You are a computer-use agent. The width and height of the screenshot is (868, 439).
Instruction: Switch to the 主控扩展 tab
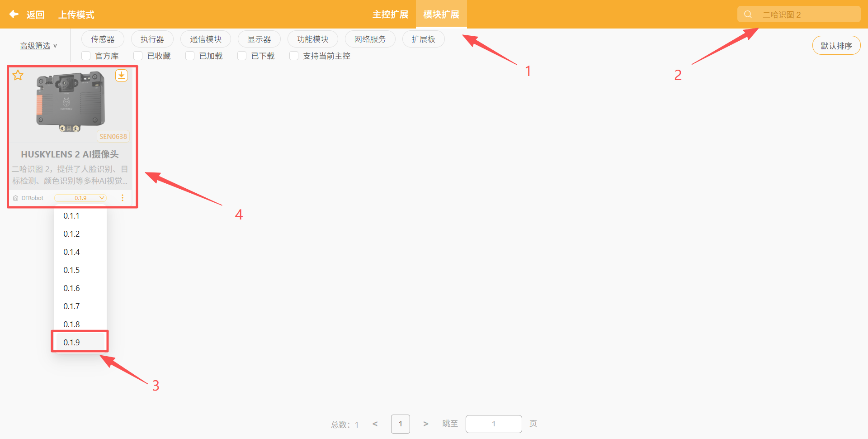(x=390, y=14)
